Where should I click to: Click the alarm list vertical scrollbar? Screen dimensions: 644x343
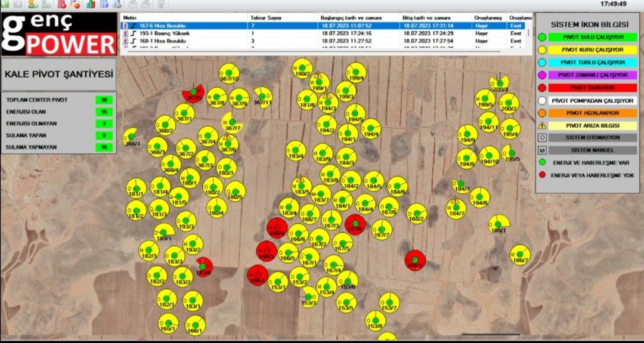pyautogui.click(x=529, y=33)
